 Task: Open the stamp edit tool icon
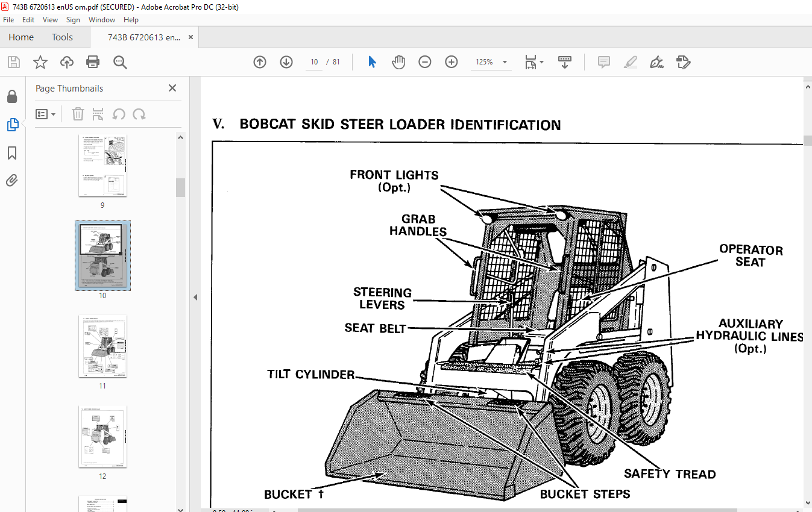click(x=683, y=62)
